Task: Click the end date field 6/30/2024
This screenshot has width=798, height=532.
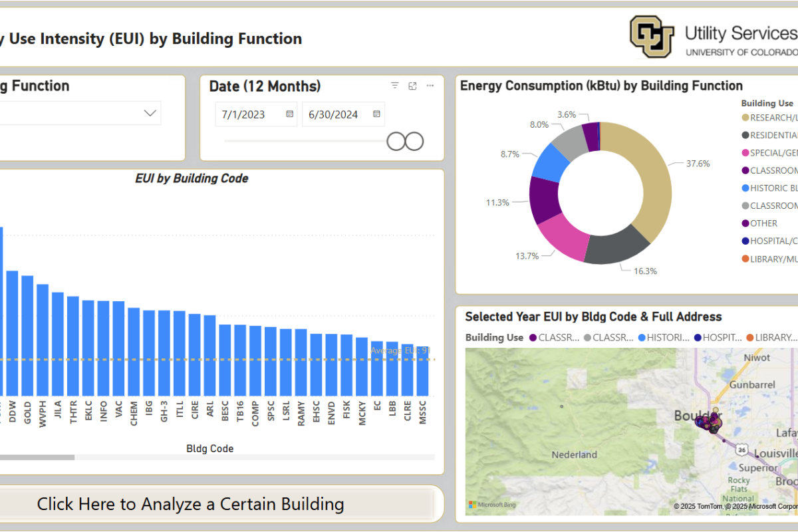Action: click(343, 114)
